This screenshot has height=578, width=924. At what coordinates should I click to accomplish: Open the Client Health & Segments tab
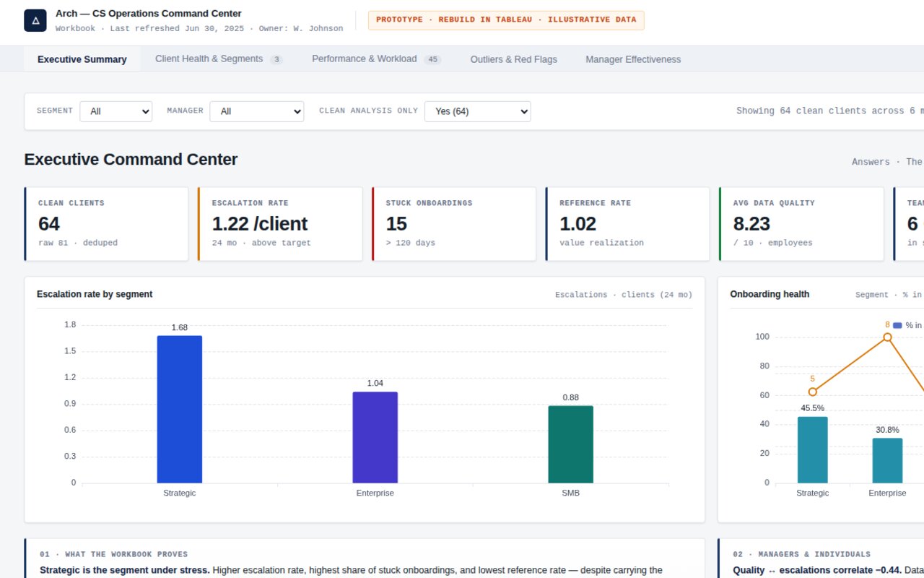click(x=219, y=59)
